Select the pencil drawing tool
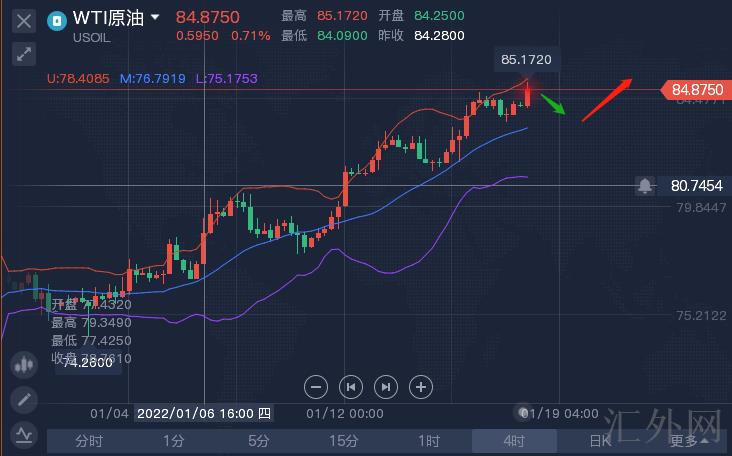This screenshot has width=732, height=456. pyautogui.click(x=24, y=400)
